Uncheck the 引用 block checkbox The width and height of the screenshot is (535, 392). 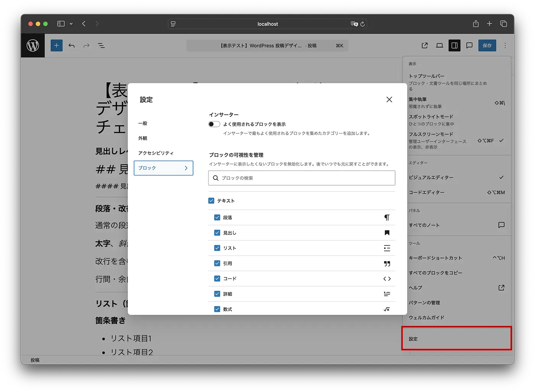pos(217,263)
